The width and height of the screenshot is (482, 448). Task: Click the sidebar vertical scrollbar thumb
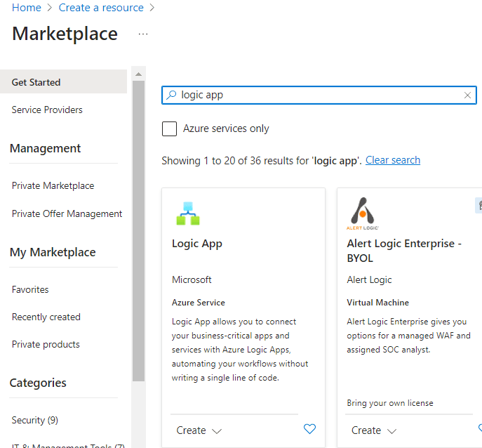(139, 231)
